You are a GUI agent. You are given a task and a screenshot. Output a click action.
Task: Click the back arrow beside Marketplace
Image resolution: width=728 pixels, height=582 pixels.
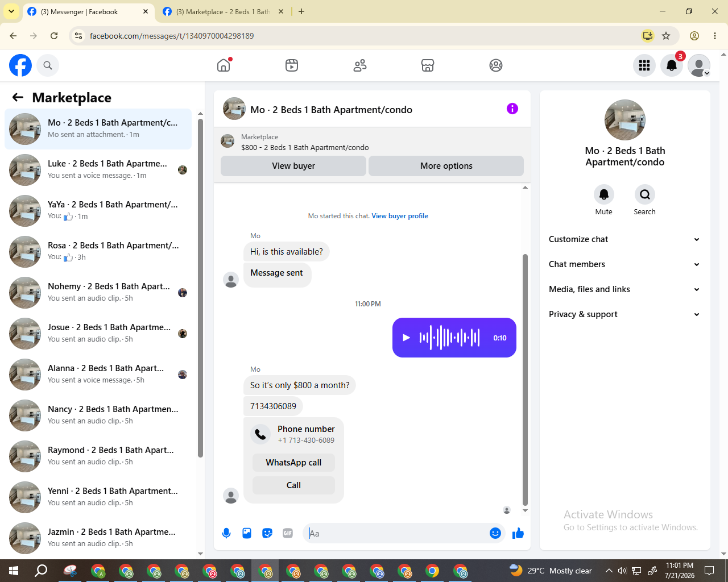(18, 97)
